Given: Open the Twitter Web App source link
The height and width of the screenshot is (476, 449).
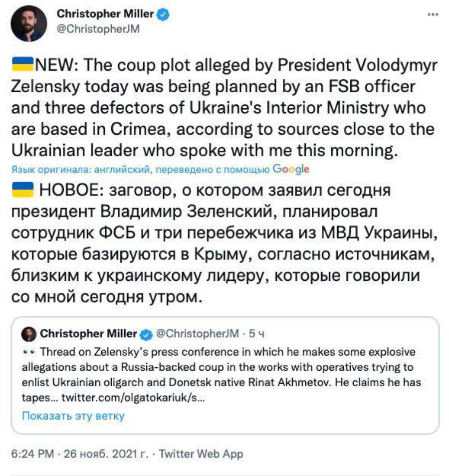Looking at the screenshot, I should (201, 454).
